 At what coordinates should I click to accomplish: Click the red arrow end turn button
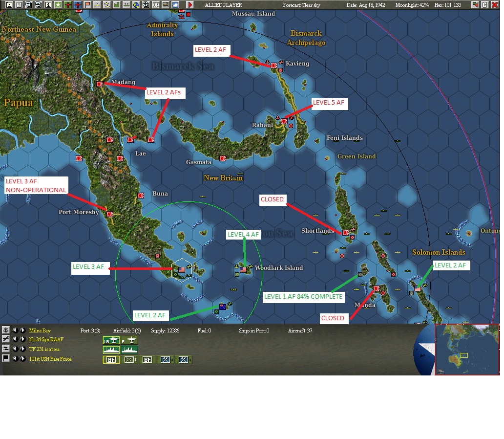[x=190, y=4]
